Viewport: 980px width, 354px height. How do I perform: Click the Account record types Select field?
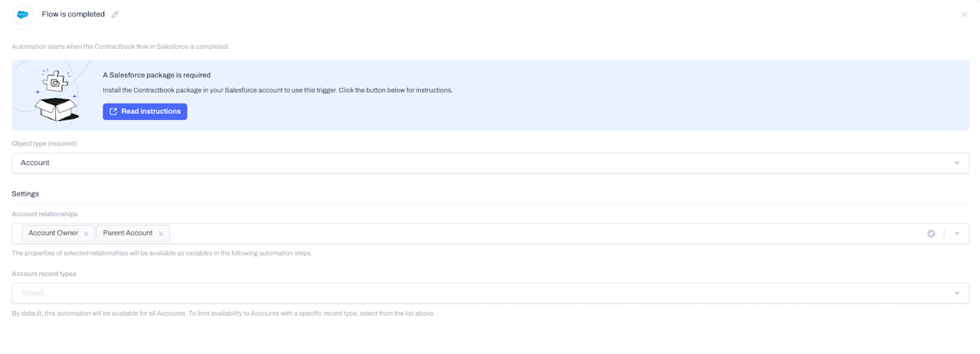click(x=490, y=294)
